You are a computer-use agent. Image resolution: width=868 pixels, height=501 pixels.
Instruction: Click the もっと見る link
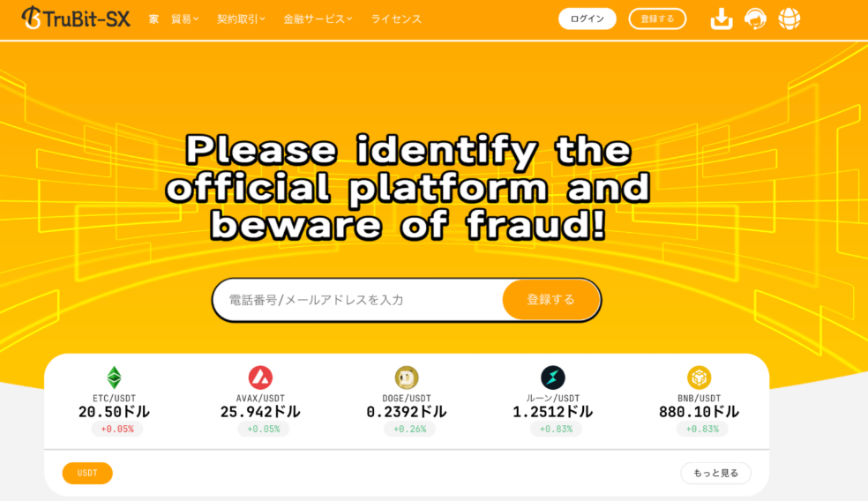pos(715,473)
